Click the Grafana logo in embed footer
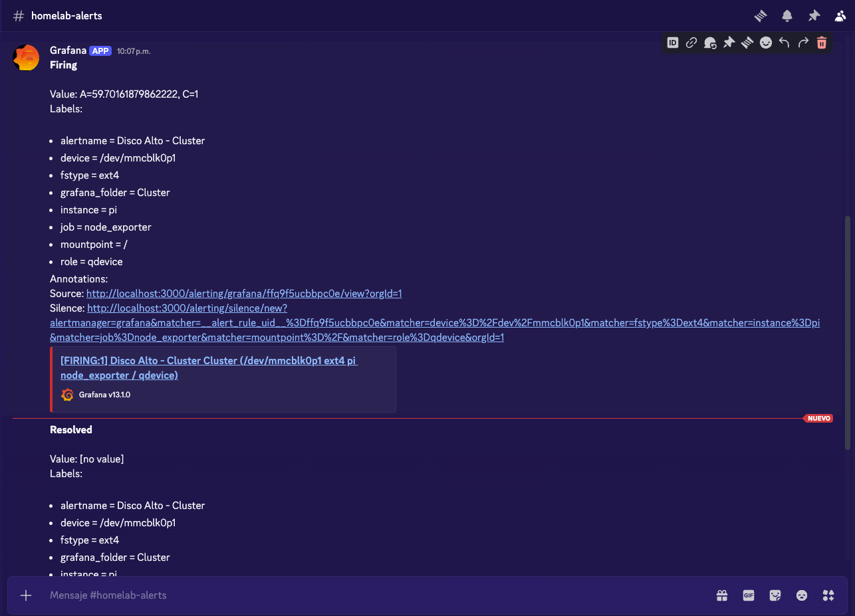 67,395
